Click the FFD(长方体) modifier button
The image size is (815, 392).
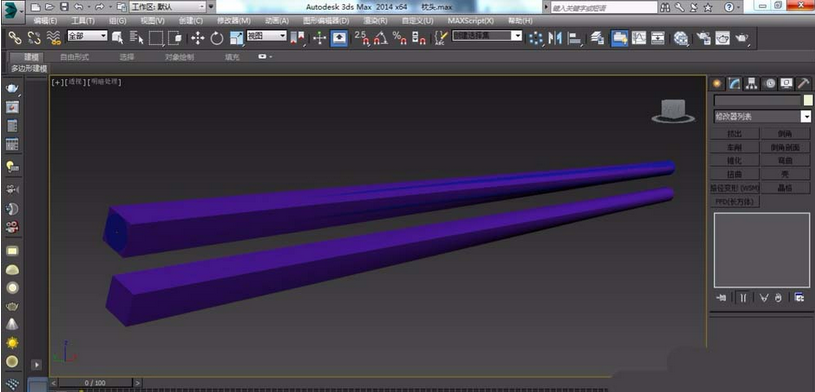coord(735,201)
